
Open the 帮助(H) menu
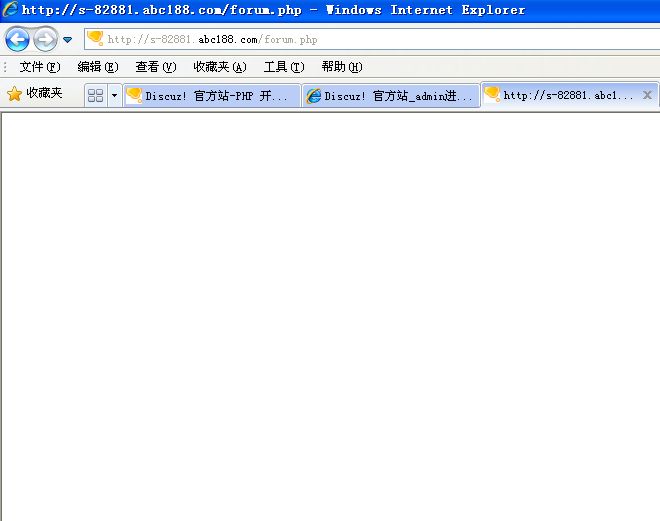342,67
